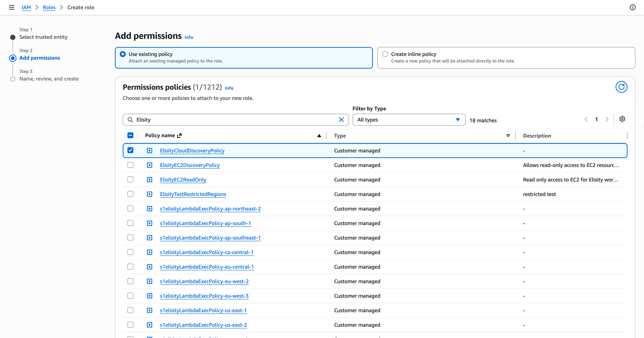644x338 pixels.
Task: Clear the Elisity search text
Action: [341, 120]
